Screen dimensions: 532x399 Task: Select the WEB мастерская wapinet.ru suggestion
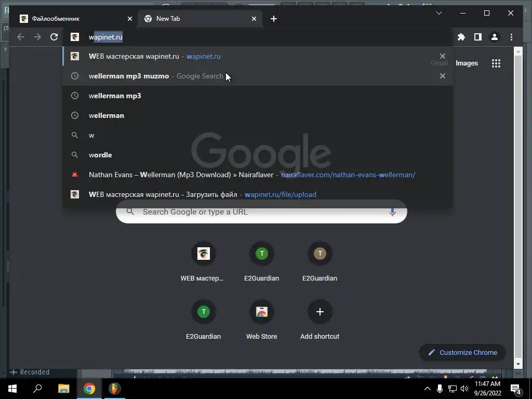pos(258,56)
